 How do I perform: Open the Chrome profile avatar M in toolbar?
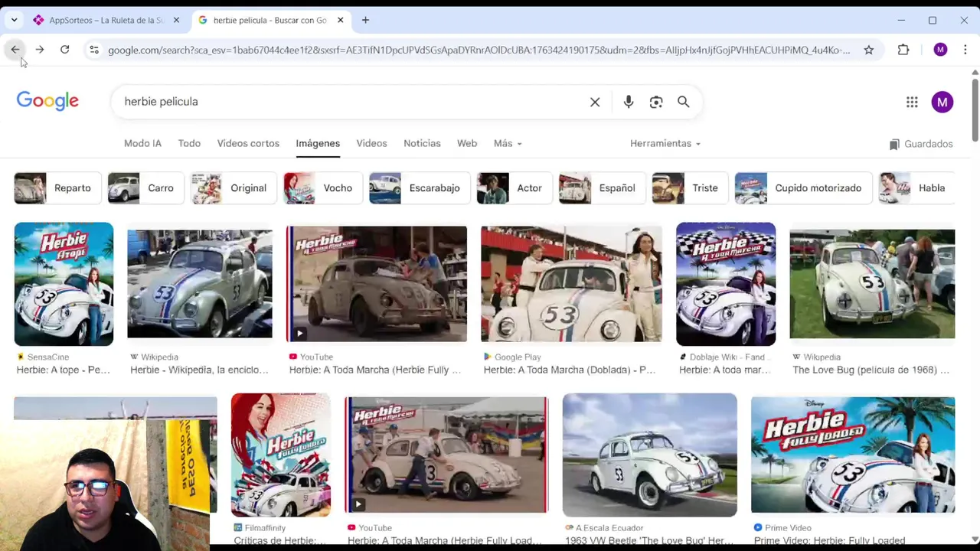point(940,50)
